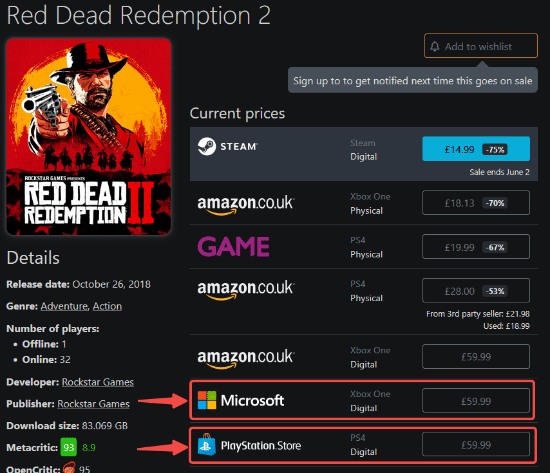Open the Rockstar Games developer link
550x473 pixels.
point(98,382)
